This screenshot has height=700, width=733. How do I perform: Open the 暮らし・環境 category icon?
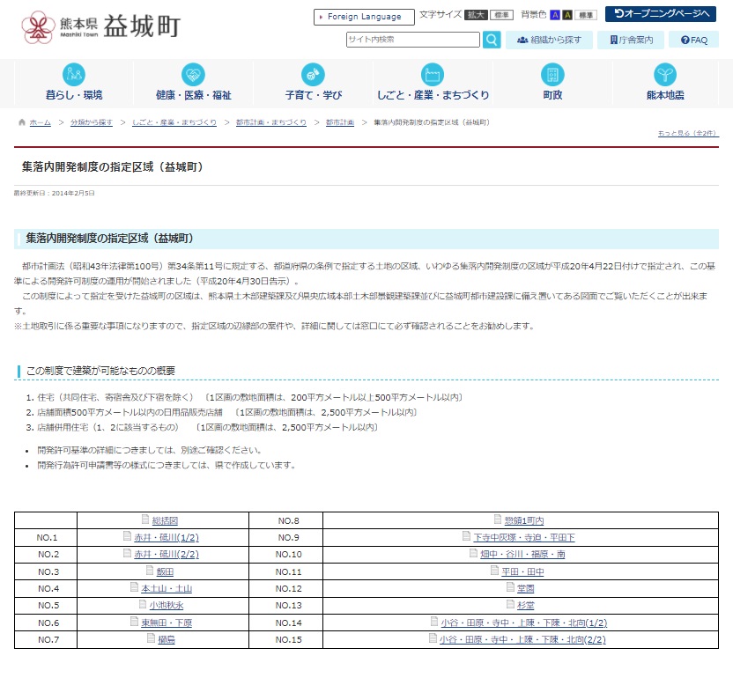pos(74,75)
